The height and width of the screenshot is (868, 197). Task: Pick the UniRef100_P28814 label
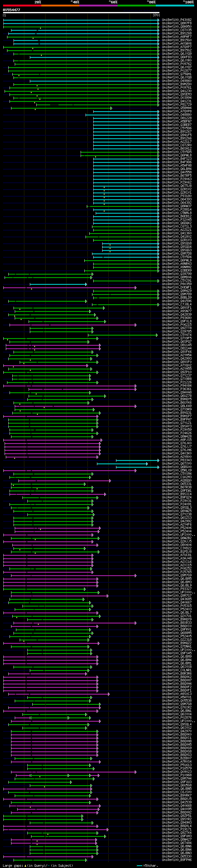tap(177, 209)
